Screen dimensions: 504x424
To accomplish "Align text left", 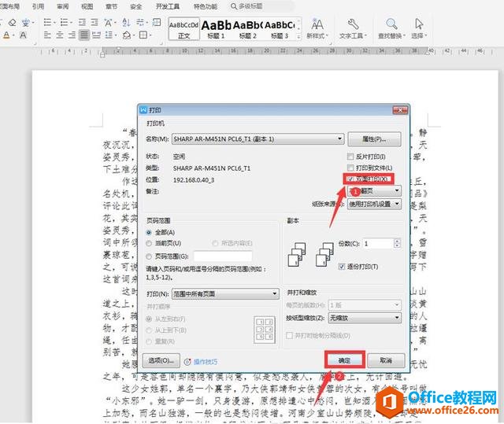I will pos(47,35).
